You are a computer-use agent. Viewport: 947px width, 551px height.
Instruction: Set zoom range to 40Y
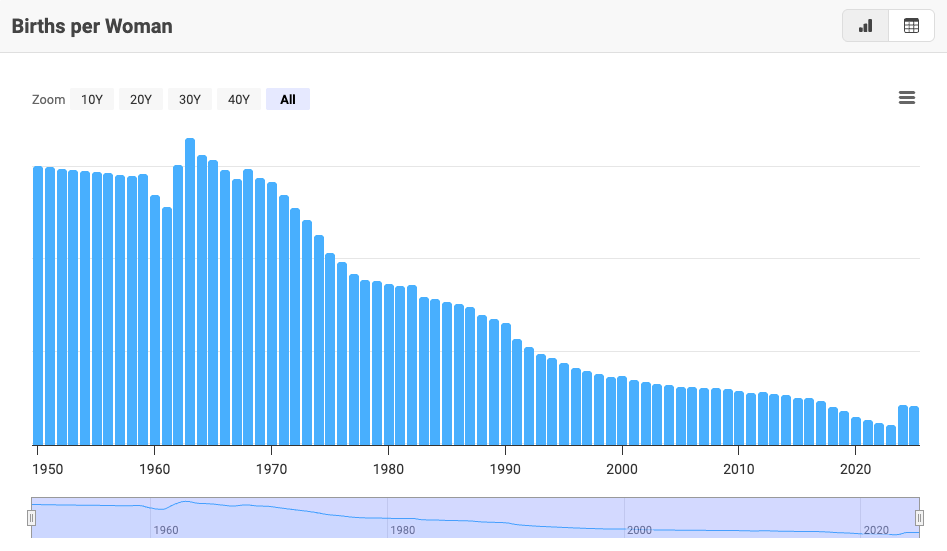click(239, 99)
